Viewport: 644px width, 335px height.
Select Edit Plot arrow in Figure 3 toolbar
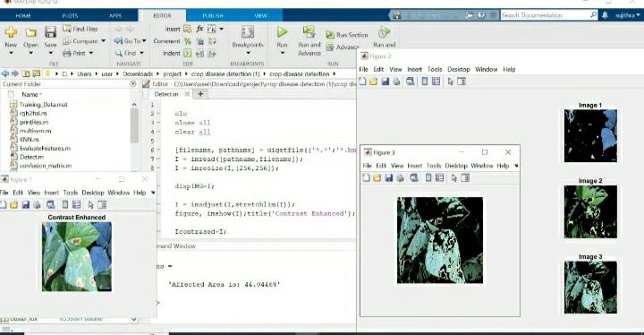[453, 177]
